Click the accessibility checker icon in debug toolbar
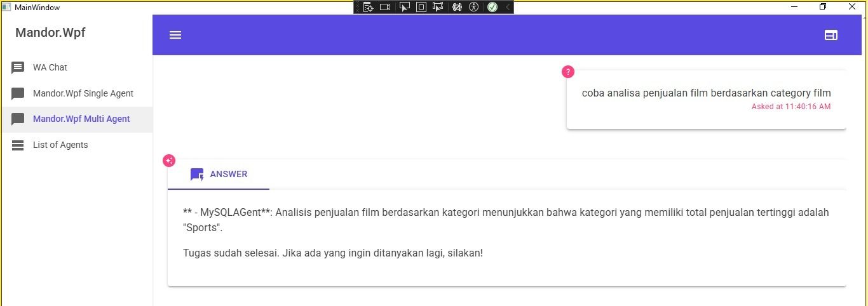868x306 pixels. point(473,7)
